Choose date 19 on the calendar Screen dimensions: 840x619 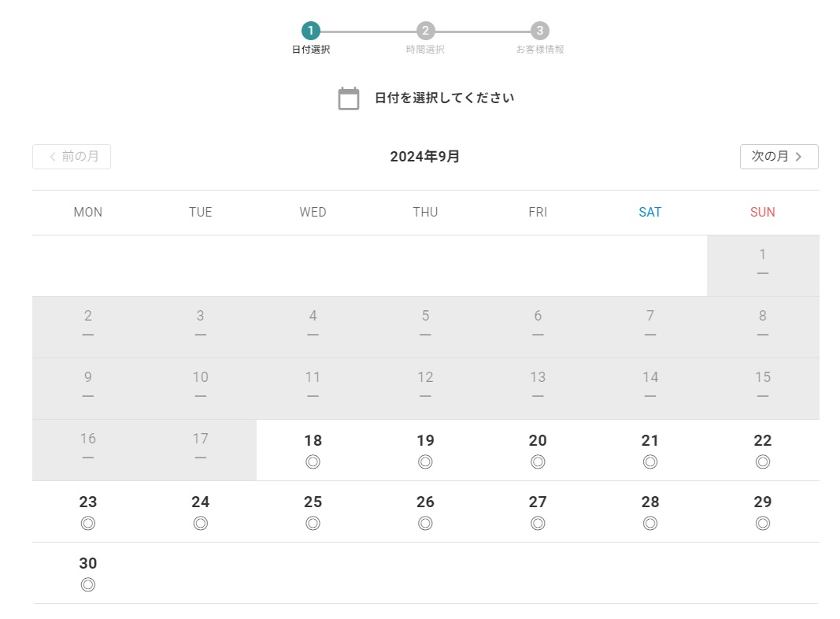[x=425, y=450]
